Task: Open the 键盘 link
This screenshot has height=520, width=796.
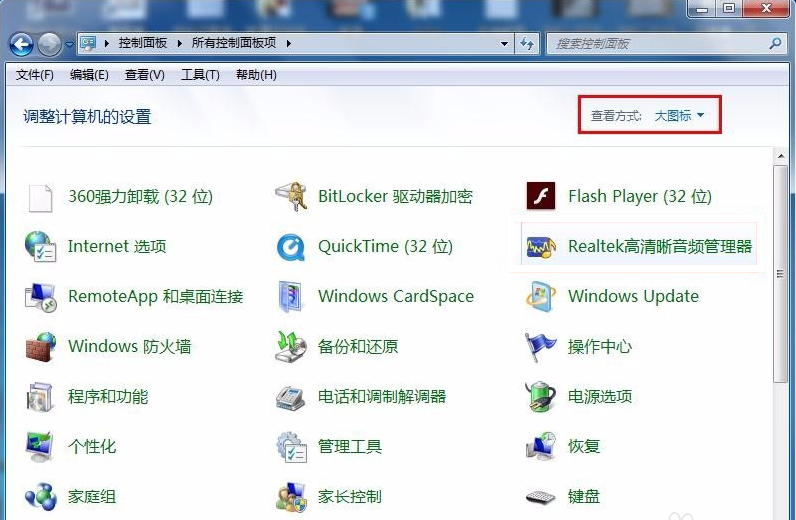Action: click(584, 497)
